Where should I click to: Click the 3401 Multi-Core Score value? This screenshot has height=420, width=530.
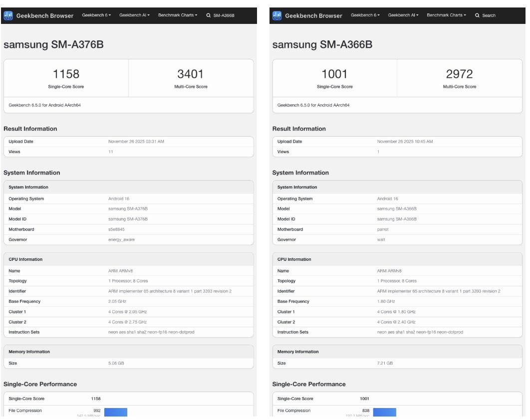[x=191, y=74]
